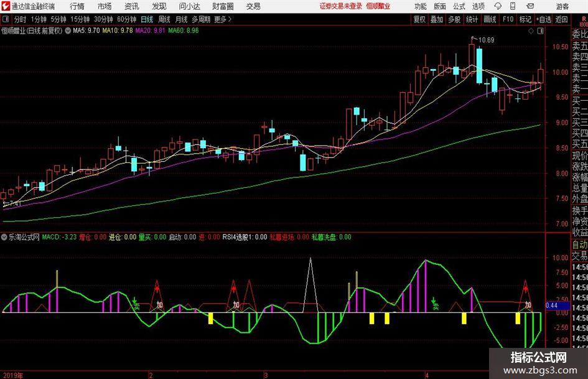The image size is (588, 379).
Task: Click the MA5: 9.70 indicator label
Action: [x=86, y=30]
